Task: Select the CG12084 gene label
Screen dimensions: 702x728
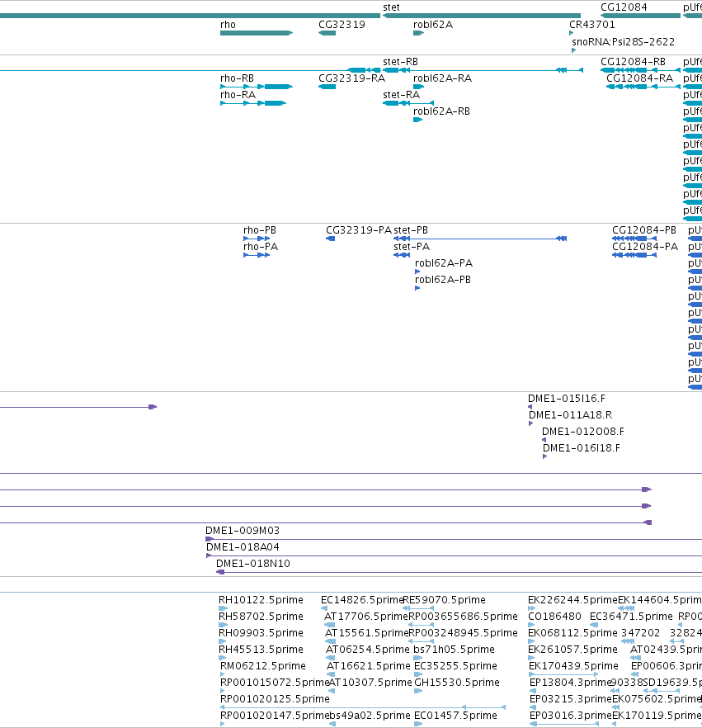Action: coord(624,7)
